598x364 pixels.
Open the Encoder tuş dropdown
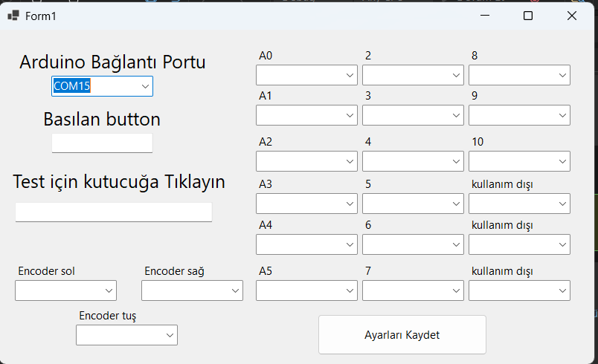(x=126, y=335)
